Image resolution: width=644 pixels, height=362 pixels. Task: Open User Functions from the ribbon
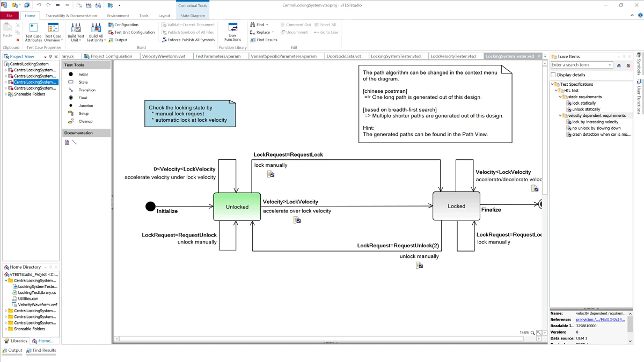[232, 32]
